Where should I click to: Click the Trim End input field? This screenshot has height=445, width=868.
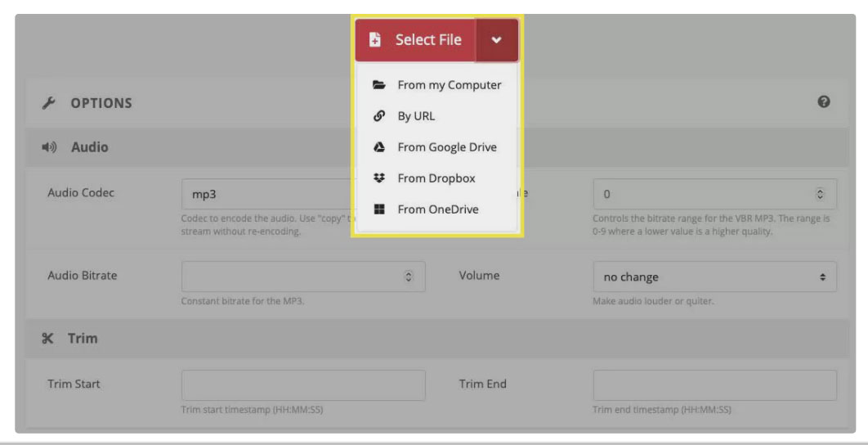click(714, 385)
